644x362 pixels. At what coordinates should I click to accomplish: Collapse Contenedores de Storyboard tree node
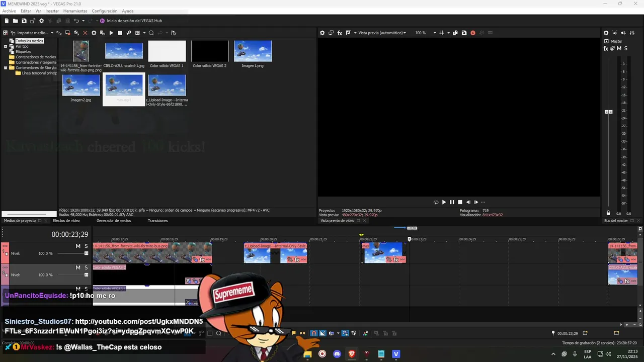[6, 68]
